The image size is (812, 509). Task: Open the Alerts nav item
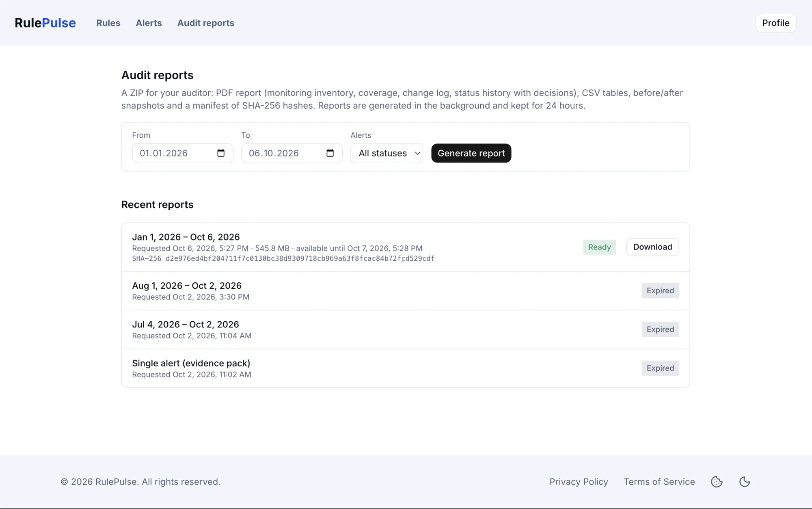coord(149,23)
